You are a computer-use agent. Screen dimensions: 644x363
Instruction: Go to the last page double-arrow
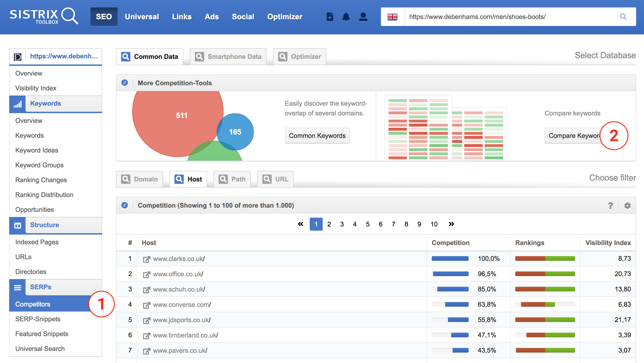click(451, 224)
